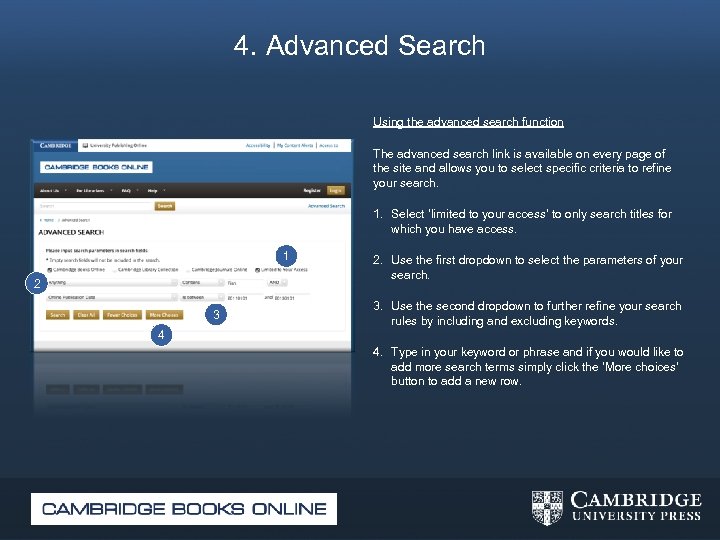Image resolution: width=720 pixels, height=540 pixels.
Task: Click the Register link
Action: (312, 191)
